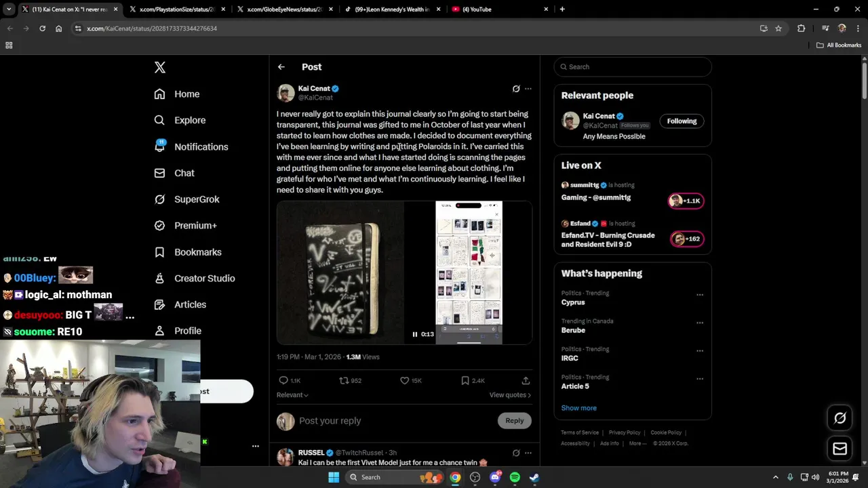Click Show more under What's happening
Viewport: 868px width, 488px height.
(579, 408)
